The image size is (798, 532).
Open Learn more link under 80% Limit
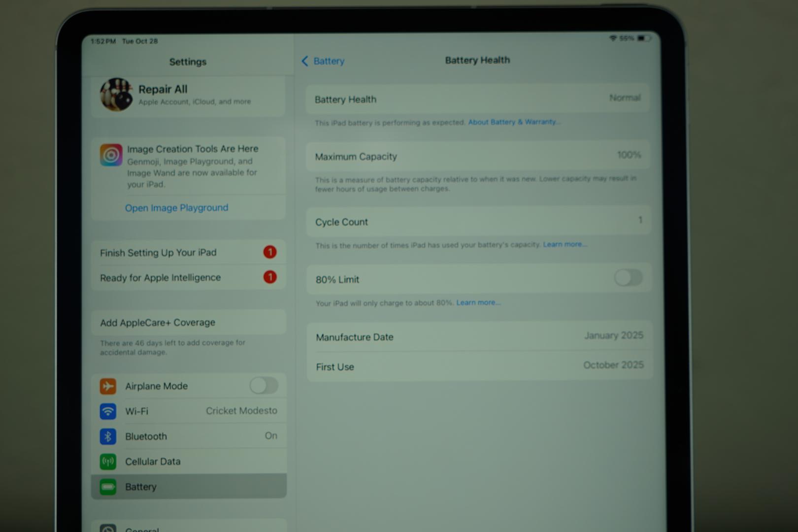pos(478,302)
